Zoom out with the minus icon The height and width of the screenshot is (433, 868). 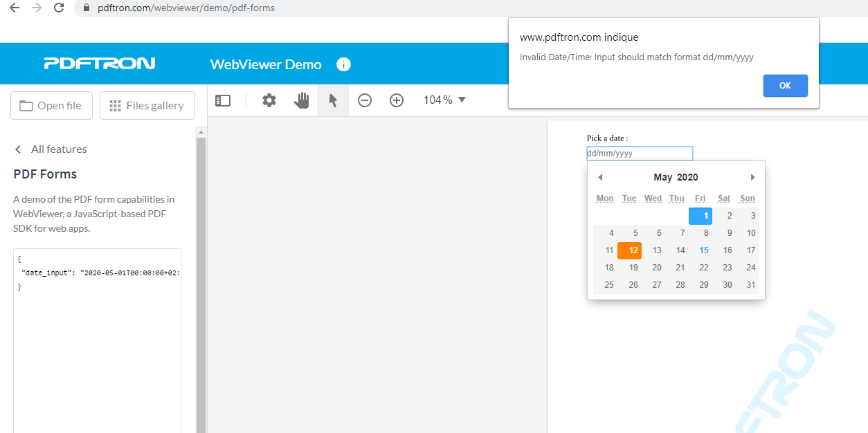pos(365,100)
